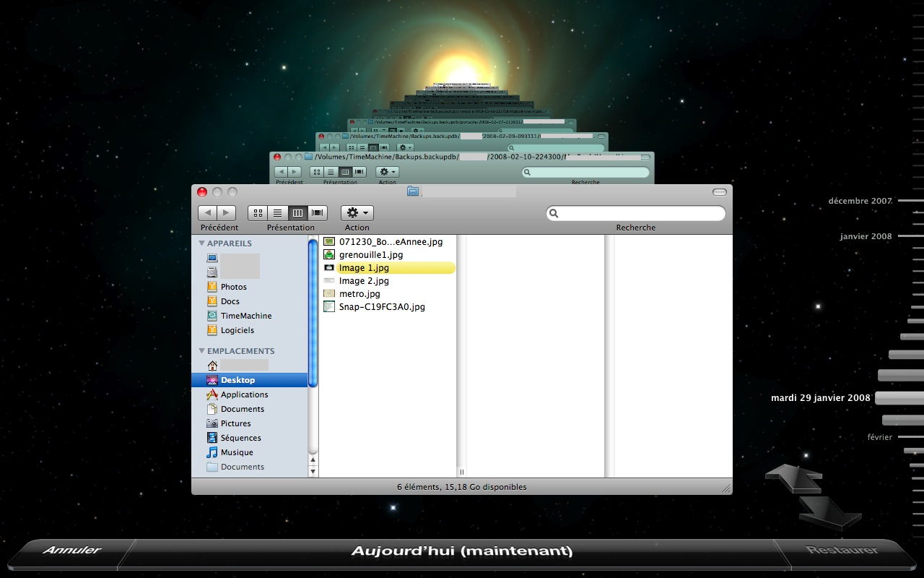Screen dimensions: 924x578
Task: Collapse the APPAREILS sidebar section
Action: 202,243
